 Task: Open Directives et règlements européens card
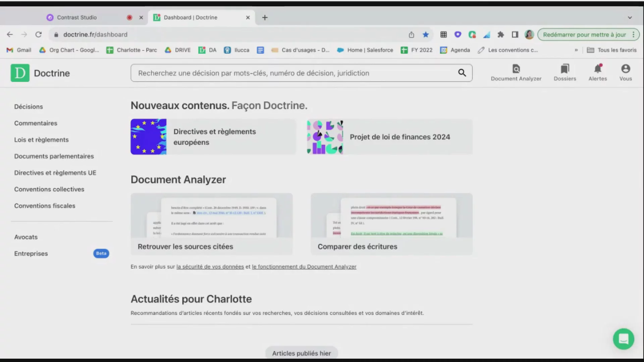coord(213,137)
